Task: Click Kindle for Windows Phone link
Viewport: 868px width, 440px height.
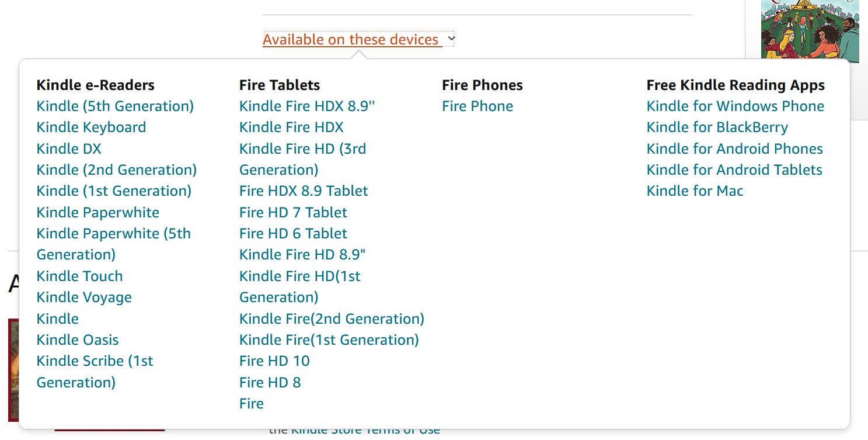Action: [x=735, y=106]
